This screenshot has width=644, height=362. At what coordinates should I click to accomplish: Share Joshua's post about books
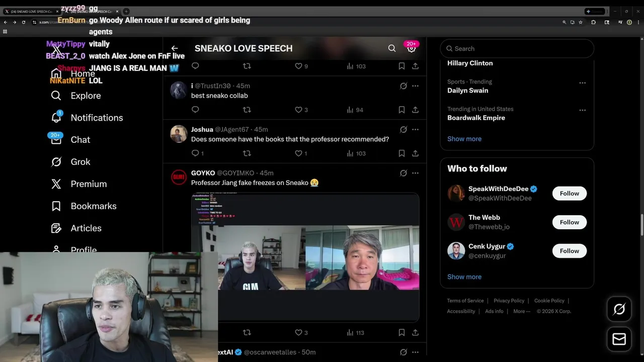point(415,153)
